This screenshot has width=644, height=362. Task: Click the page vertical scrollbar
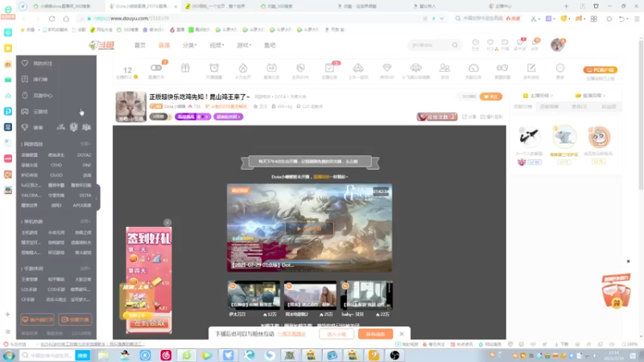(x=641, y=115)
